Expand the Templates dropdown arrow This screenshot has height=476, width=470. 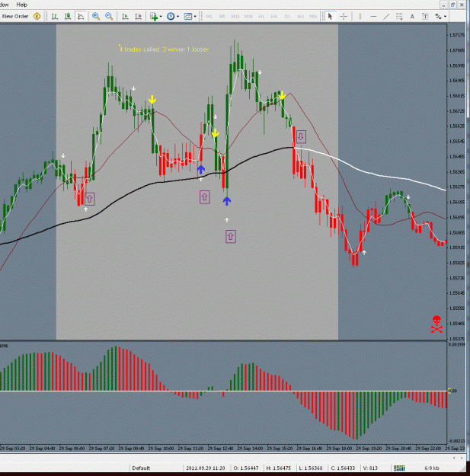(195, 17)
